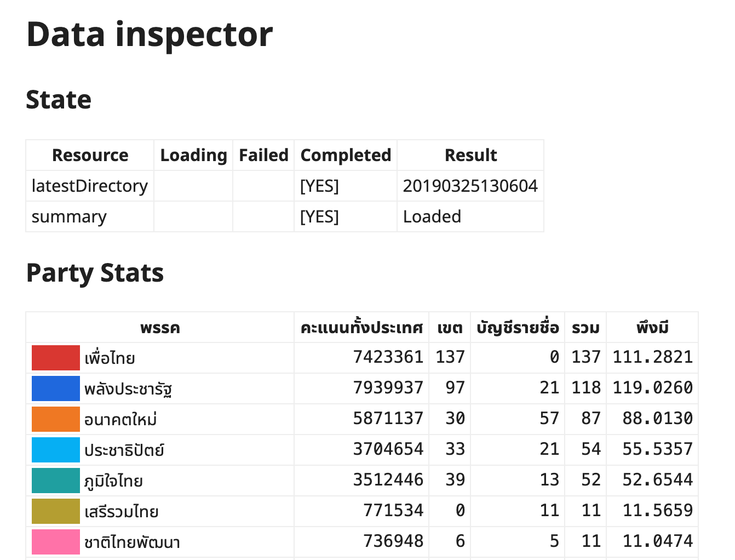Click the คะแนนทั้งประเทศ column header

(x=361, y=328)
